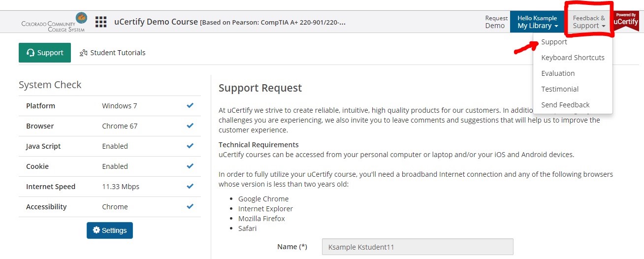The height and width of the screenshot is (259, 644).
Task: Open the Student Tutorials tab
Action: [x=112, y=53]
